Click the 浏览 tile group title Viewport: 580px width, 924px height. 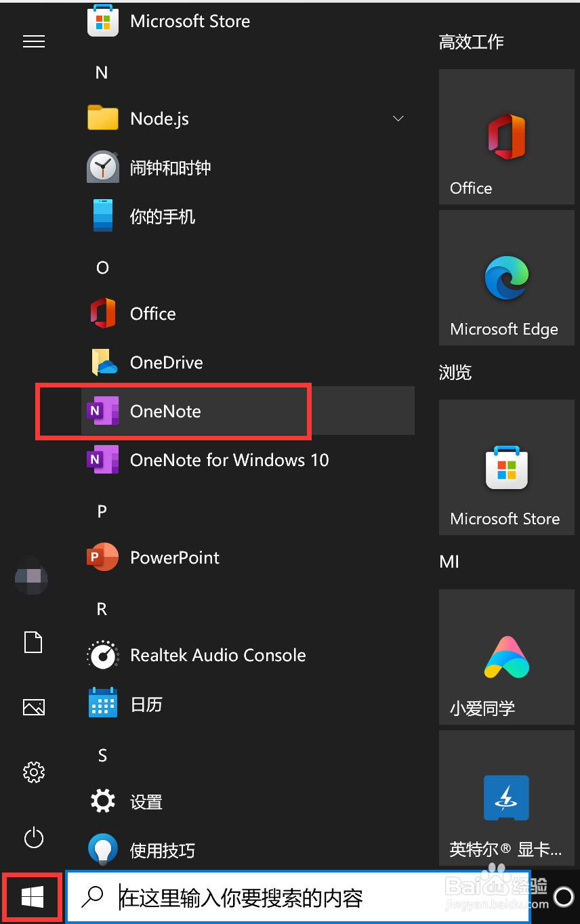[455, 373]
